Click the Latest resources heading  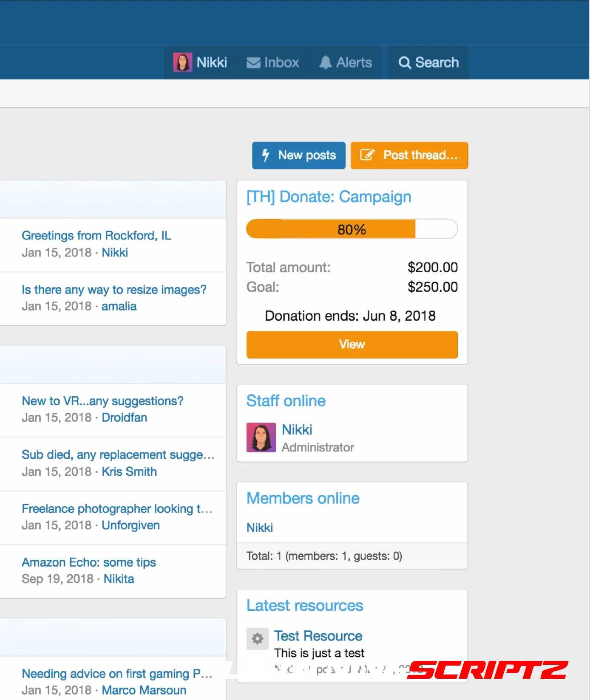tap(305, 605)
